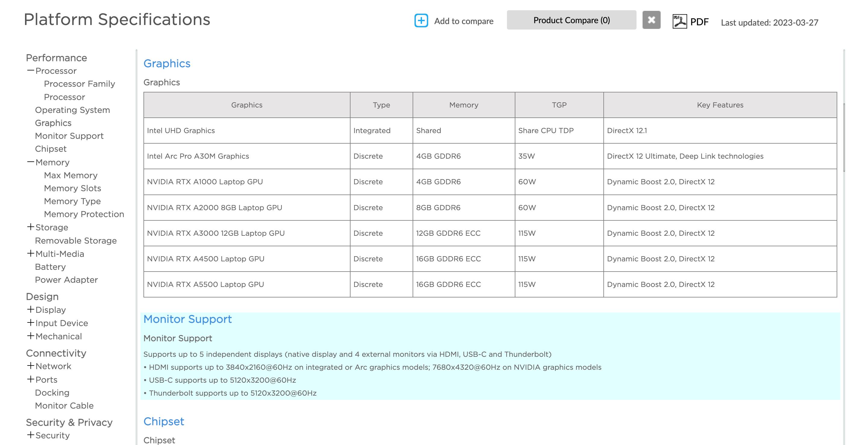Click the gray X clear compare button
868x445 pixels.
651,20
